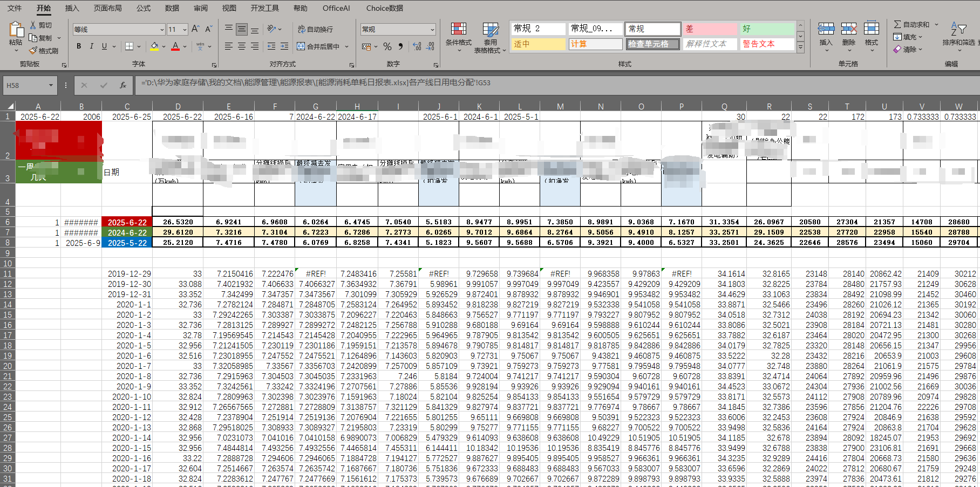980x487 pixels.
Task: Click the text orientation icon
Action: click(272, 29)
